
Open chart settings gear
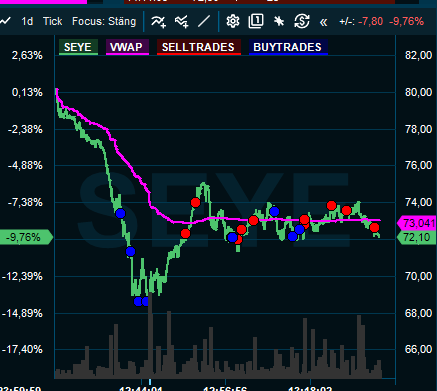click(233, 22)
